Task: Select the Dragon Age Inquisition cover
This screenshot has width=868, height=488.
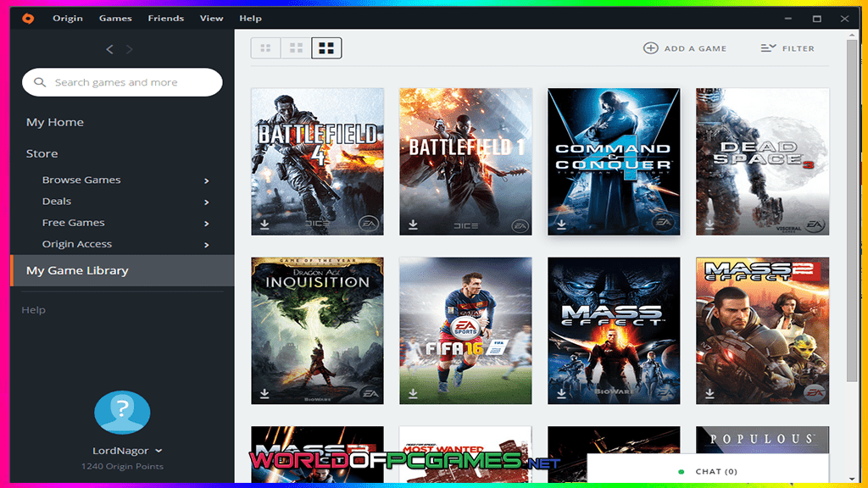Action: [x=317, y=330]
